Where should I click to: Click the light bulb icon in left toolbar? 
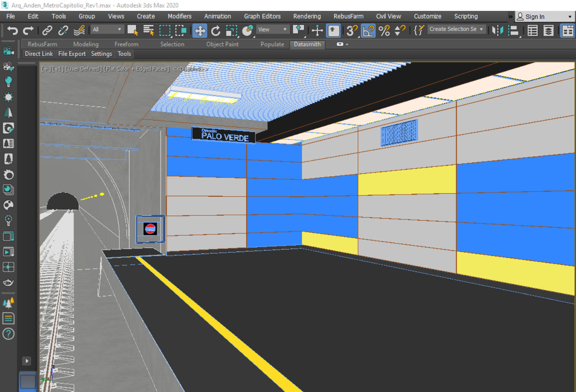[x=8, y=81]
